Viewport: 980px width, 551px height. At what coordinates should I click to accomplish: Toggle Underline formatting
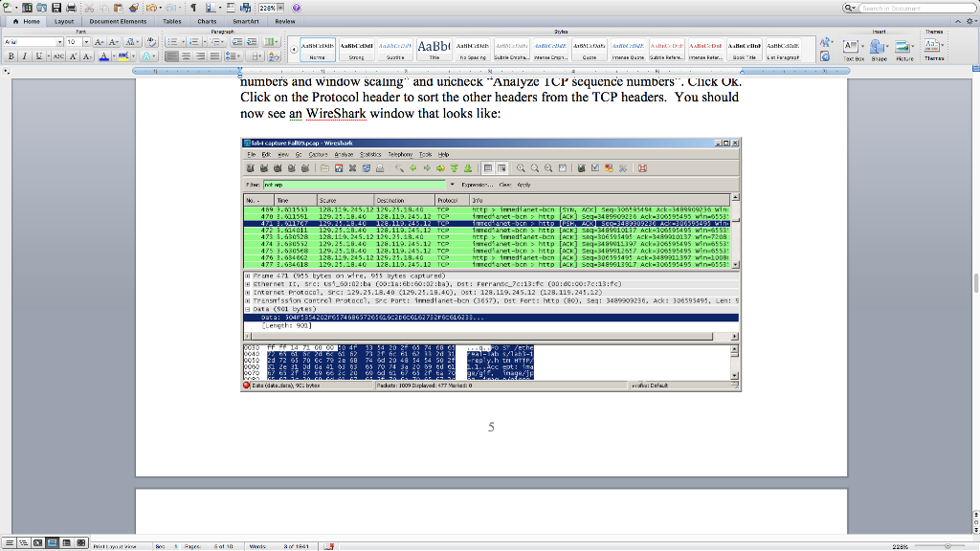pyautogui.click(x=38, y=56)
